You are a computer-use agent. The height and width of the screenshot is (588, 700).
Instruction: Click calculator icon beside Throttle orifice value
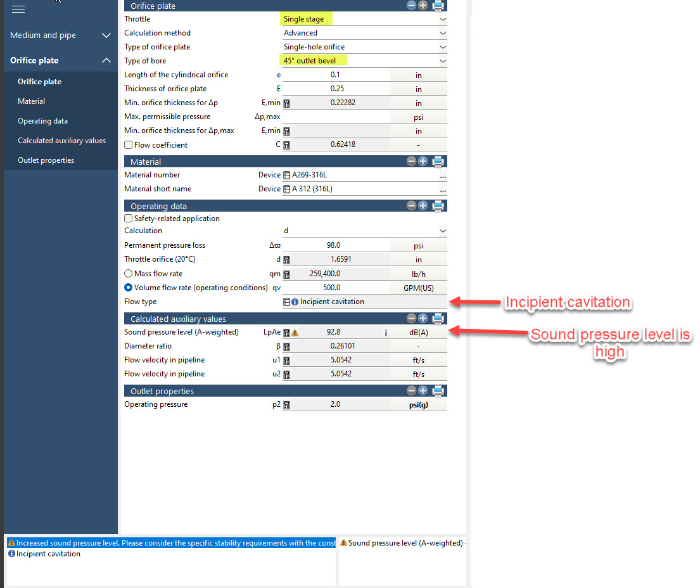point(287,260)
